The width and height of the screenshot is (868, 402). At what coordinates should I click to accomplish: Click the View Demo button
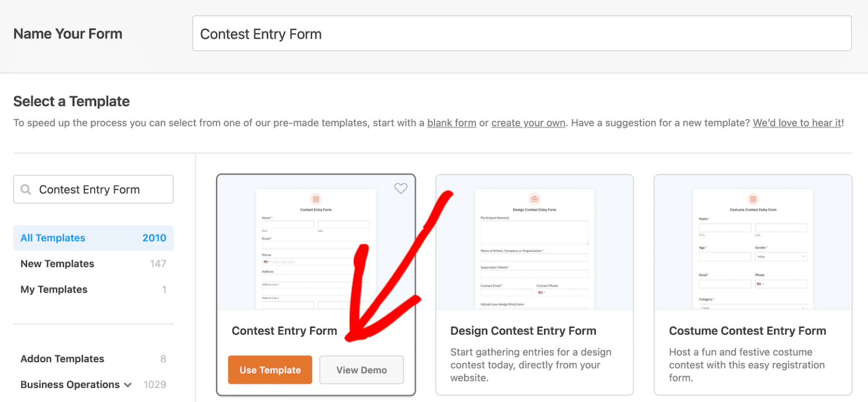point(362,370)
